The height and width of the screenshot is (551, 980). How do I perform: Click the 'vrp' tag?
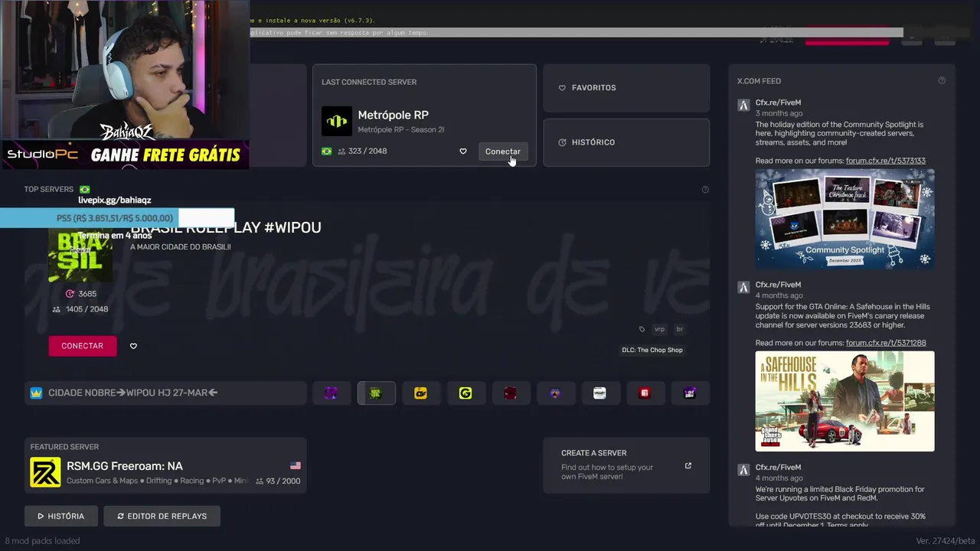tap(659, 329)
